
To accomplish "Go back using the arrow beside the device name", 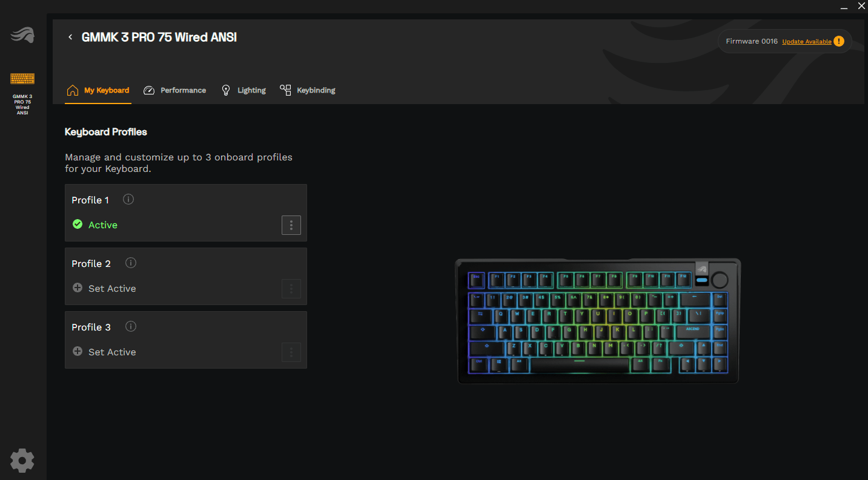I will (x=70, y=38).
